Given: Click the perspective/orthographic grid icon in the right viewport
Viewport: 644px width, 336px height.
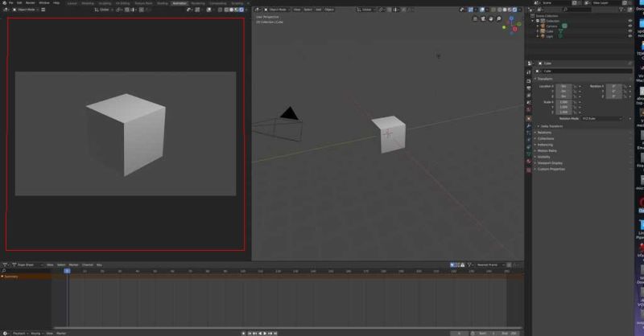Looking at the screenshot, I should pyautogui.click(x=475, y=18).
